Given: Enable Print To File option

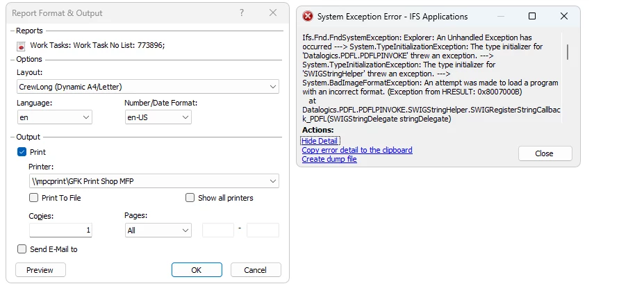Looking at the screenshot, I should pos(34,198).
